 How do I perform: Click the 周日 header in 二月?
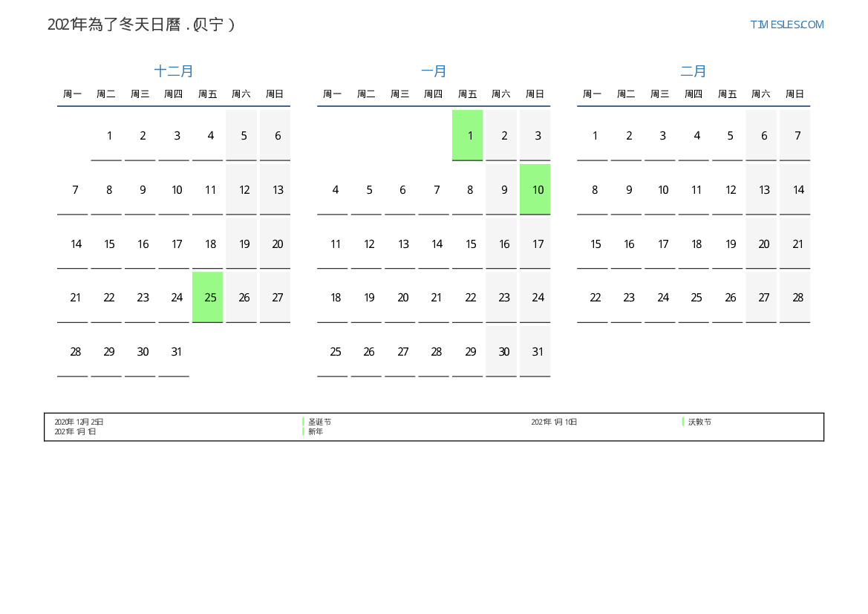[794, 94]
